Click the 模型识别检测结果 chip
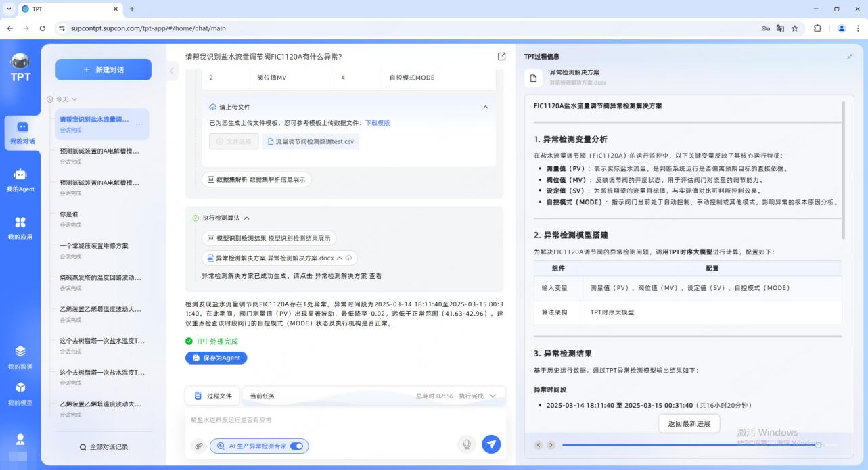 pos(269,238)
